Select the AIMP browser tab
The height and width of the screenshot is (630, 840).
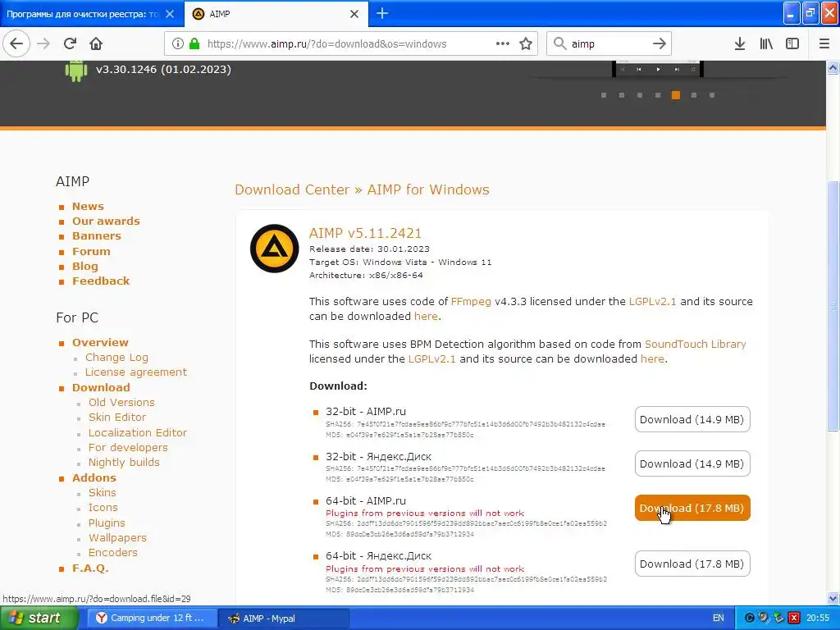pyautogui.click(x=276, y=14)
